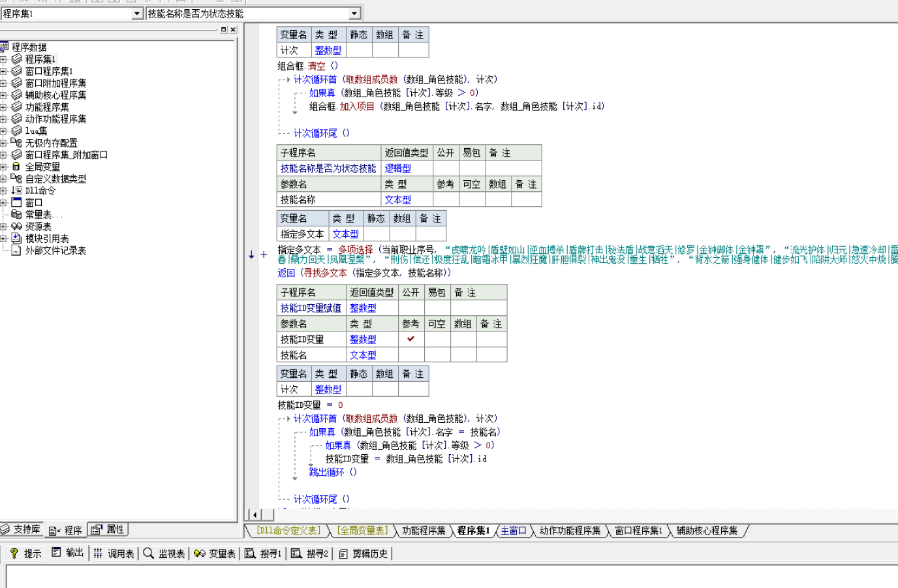Expand the 动作功能程序集 node

(x=3, y=119)
